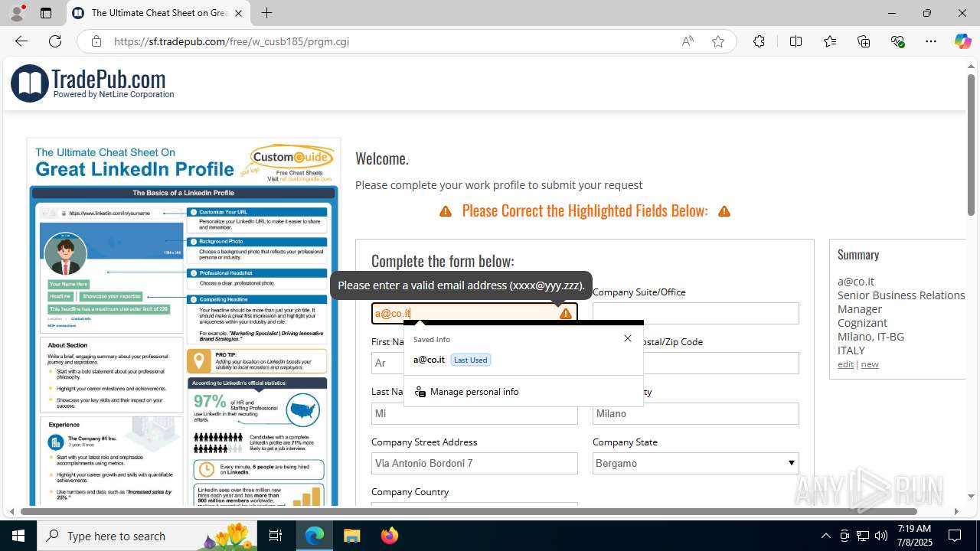Open Windows Start menu
This screenshot has height=551, width=980.
[x=18, y=536]
